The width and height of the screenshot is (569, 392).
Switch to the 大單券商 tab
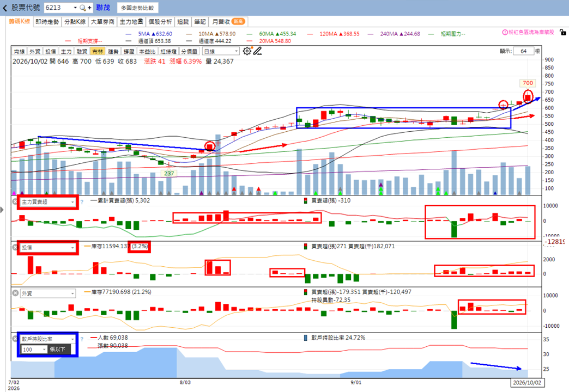(x=102, y=22)
